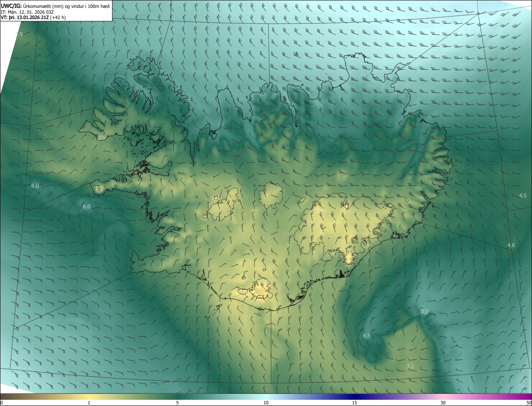
Task: Click the '1' tick on the color scale
Action: click(x=89, y=403)
